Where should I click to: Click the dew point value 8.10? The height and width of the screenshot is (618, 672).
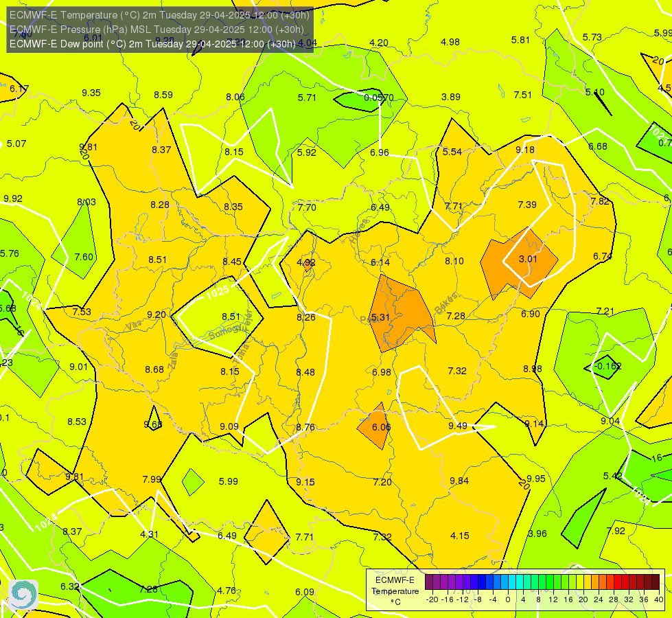tap(454, 261)
